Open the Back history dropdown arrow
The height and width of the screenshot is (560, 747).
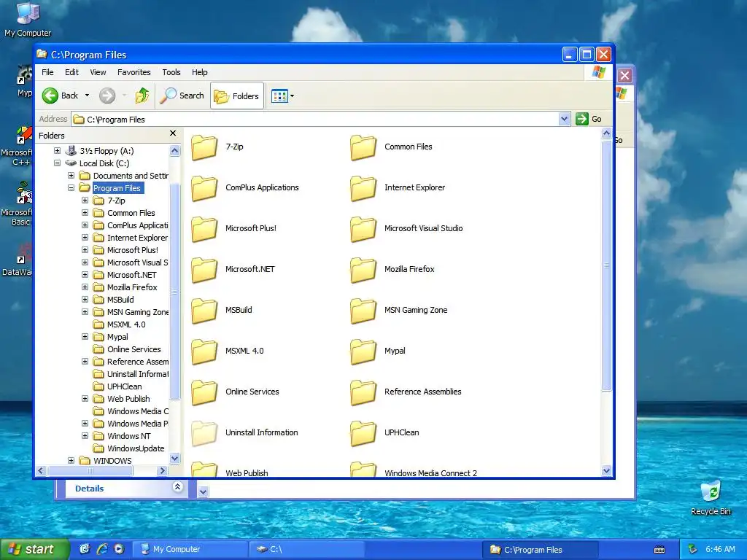(88, 96)
